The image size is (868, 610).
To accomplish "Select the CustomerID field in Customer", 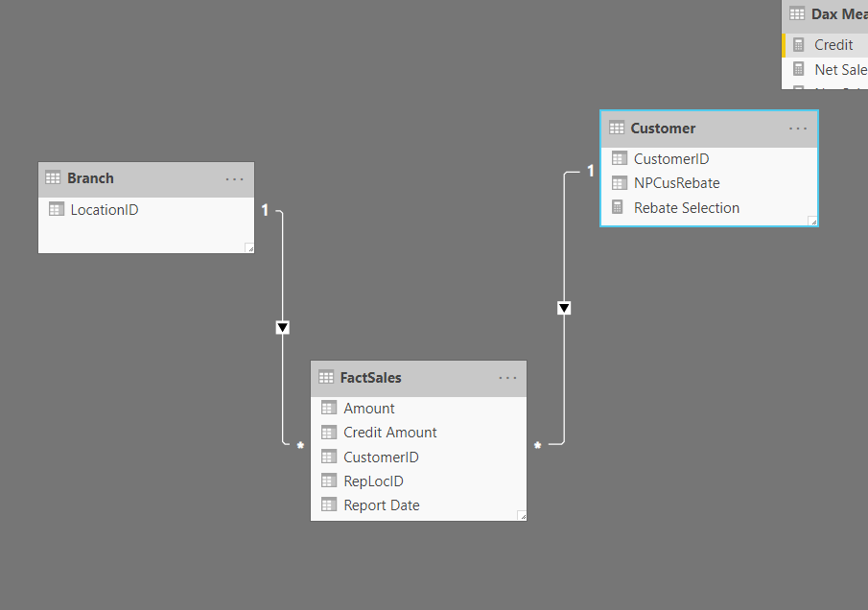I will (x=709, y=159).
